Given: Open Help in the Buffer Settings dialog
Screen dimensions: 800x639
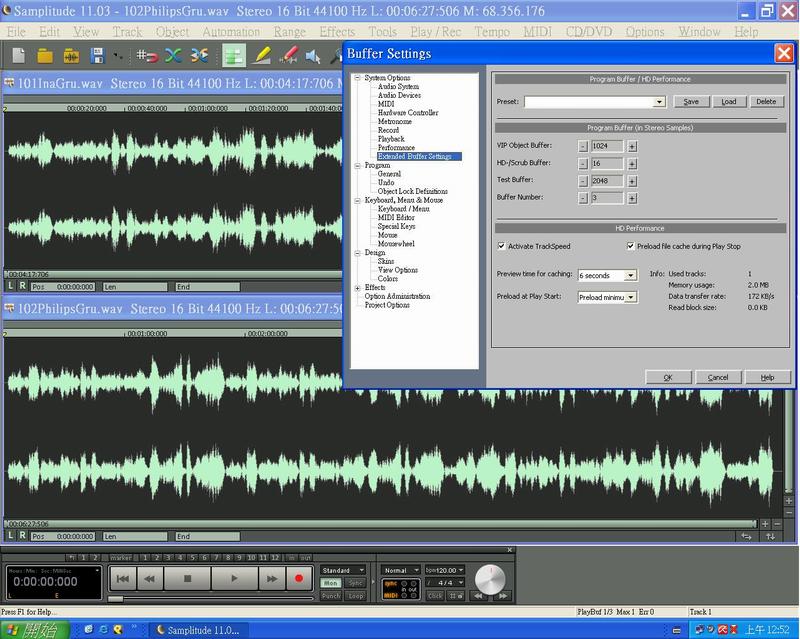Looking at the screenshot, I should [768, 377].
